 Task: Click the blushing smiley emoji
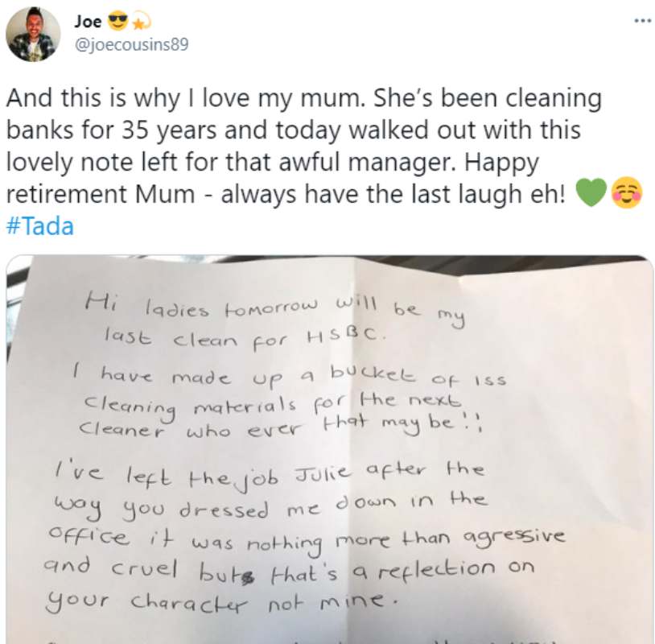coord(627,192)
